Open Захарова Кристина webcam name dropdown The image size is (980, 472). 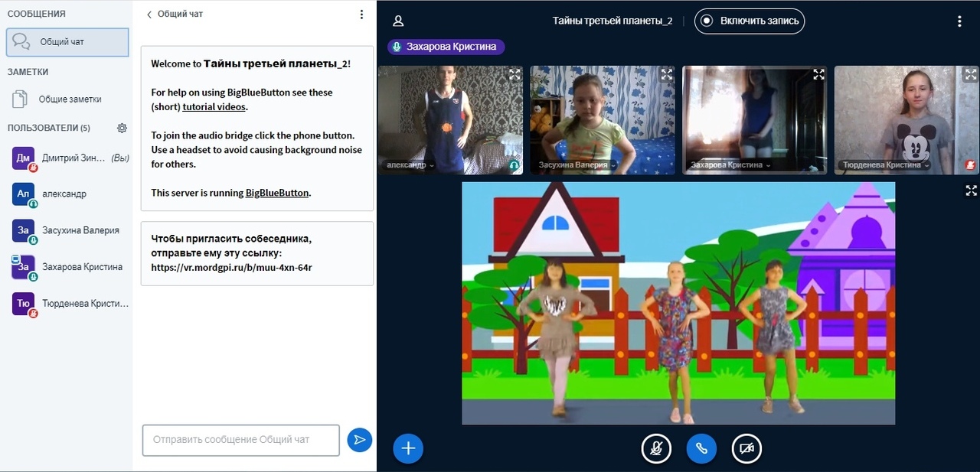click(731, 165)
